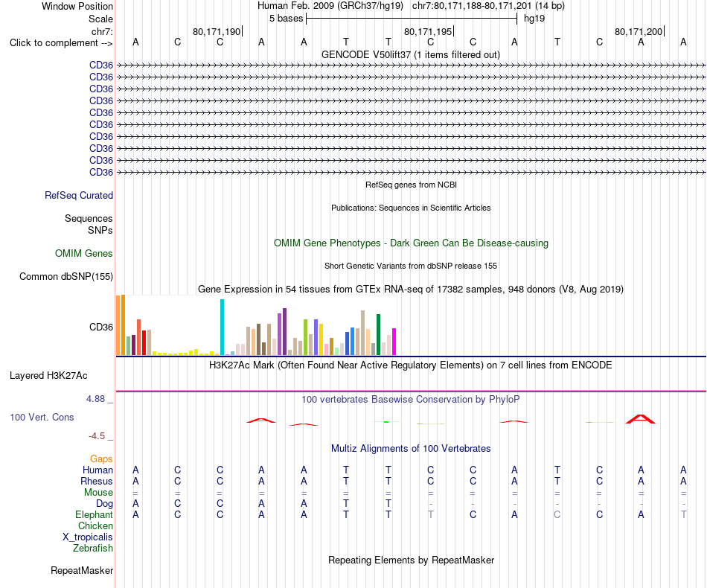Click the tallest red PhyloP conservation peak
The width and height of the screenshot is (707, 588).
click(x=641, y=419)
